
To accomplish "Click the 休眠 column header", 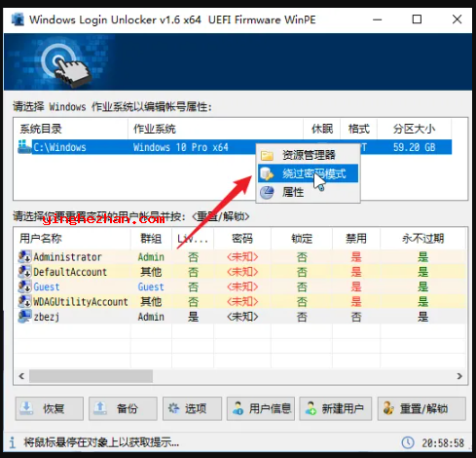I will coord(322,129).
